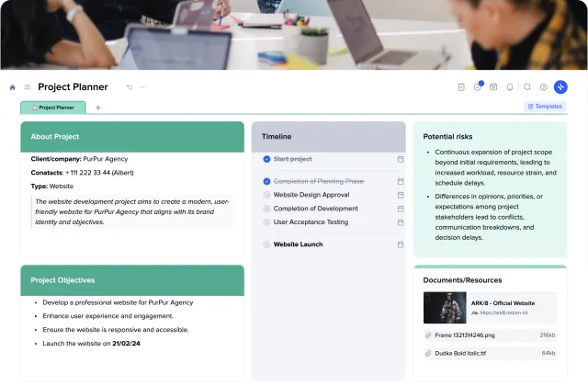Open the three-dot more options menu

click(142, 87)
